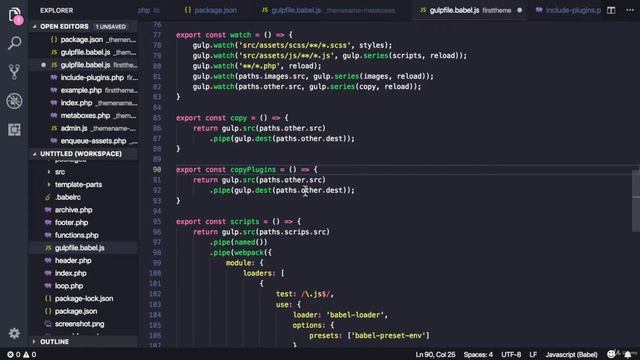Image resolution: width=640 pixels, height=360 pixels.
Task: Open loop.php in workspace tree
Action: [x=84, y=286]
